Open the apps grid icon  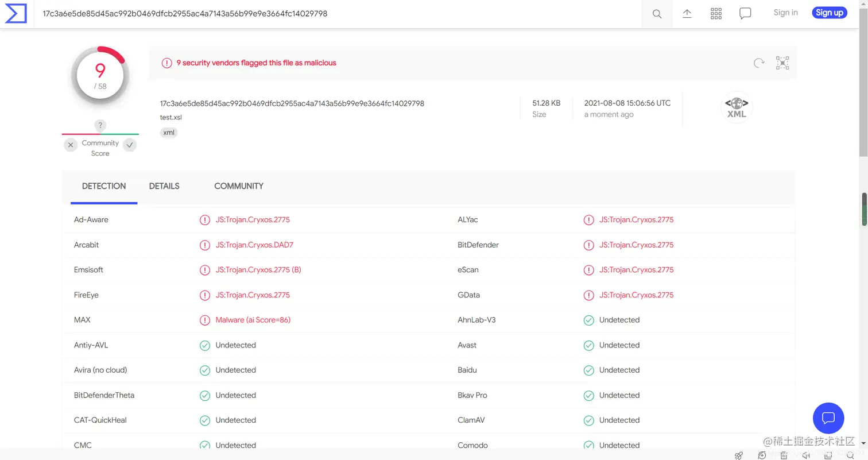click(x=716, y=14)
